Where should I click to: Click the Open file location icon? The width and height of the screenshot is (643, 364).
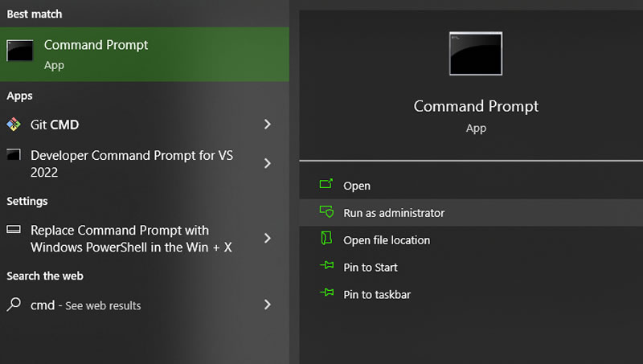click(326, 238)
